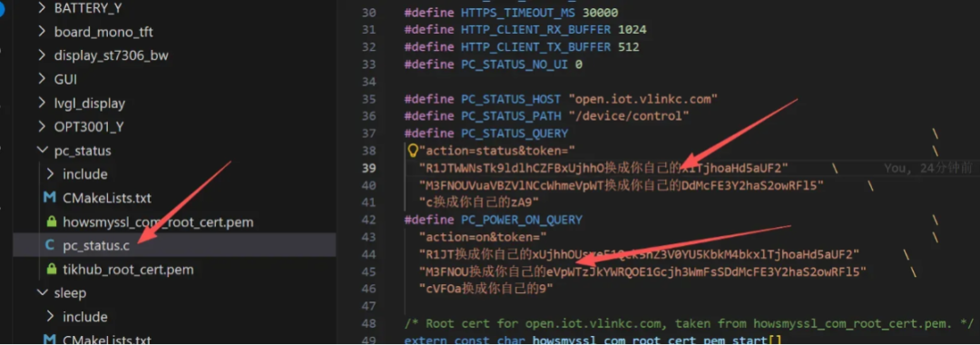Click the git blame note "You, 24分钟前"
980x345 pixels.
pos(928,167)
